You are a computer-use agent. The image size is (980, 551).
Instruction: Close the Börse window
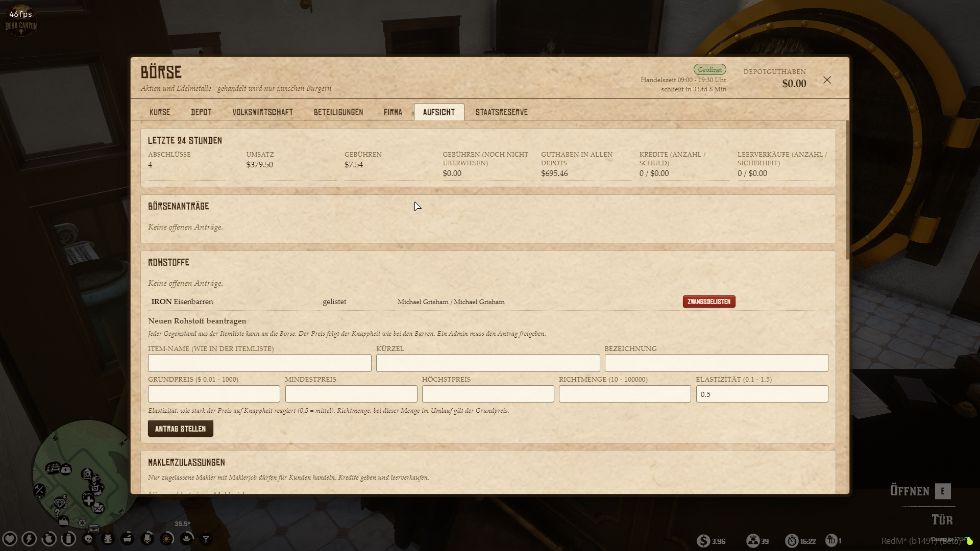tap(827, 80)
